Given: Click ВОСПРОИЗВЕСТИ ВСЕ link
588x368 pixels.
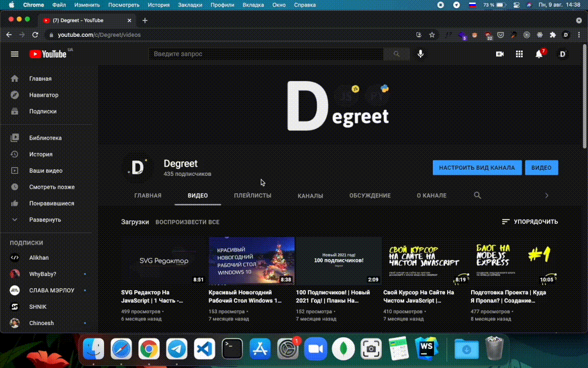Looking at the screenshot, I should [x=187, y=222].
